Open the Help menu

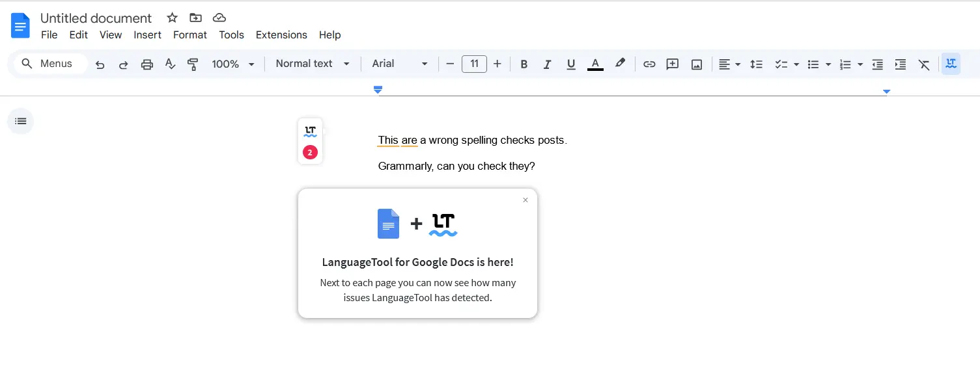coord(330,35)
